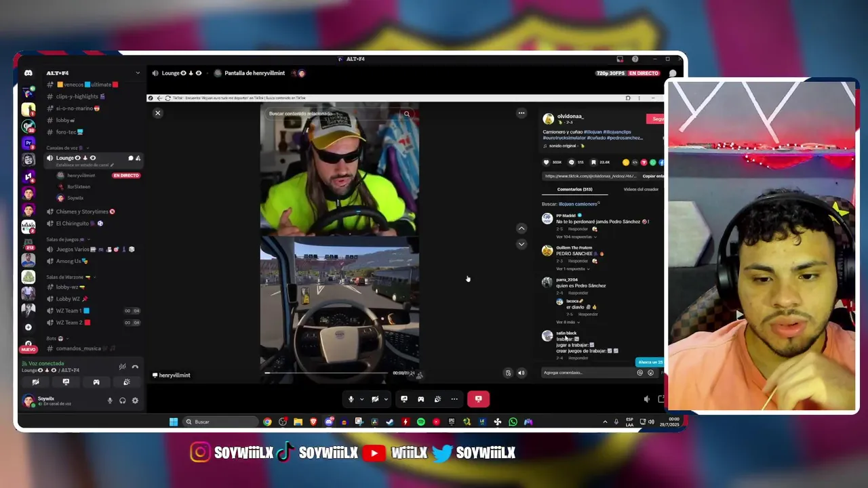This screenshot has width=868, height=488.
Task: Open the clips-y-highlights text channel
Action: coord(77,96)
